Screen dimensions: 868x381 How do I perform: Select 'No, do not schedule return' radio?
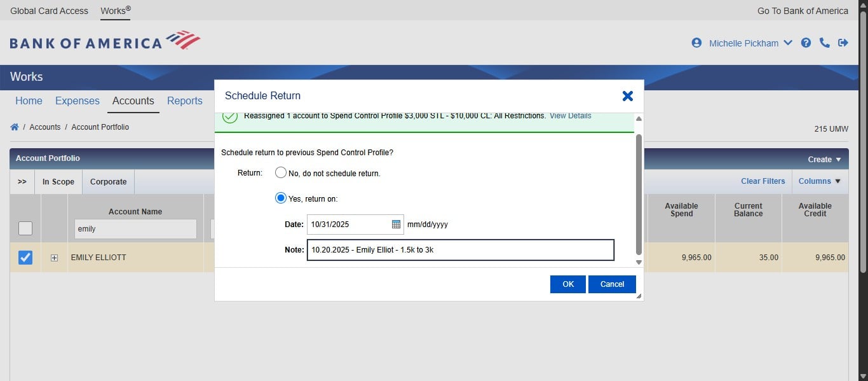click(280, 172)
